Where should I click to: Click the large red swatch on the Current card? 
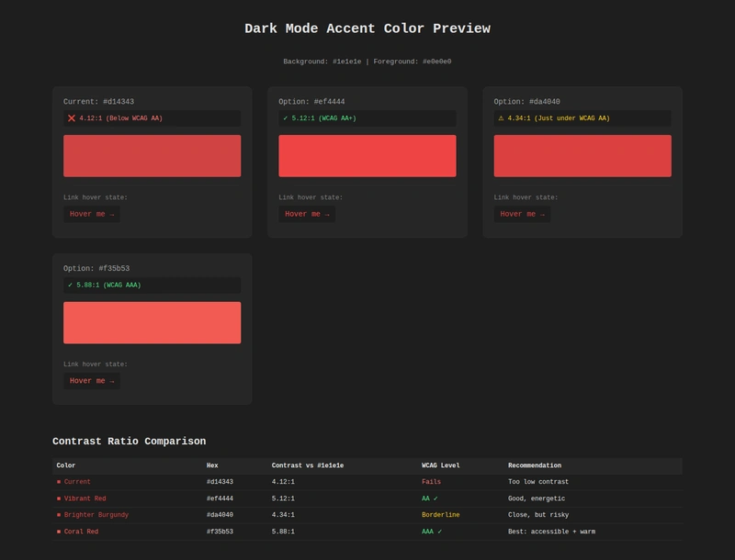click(x=153, y=155)
